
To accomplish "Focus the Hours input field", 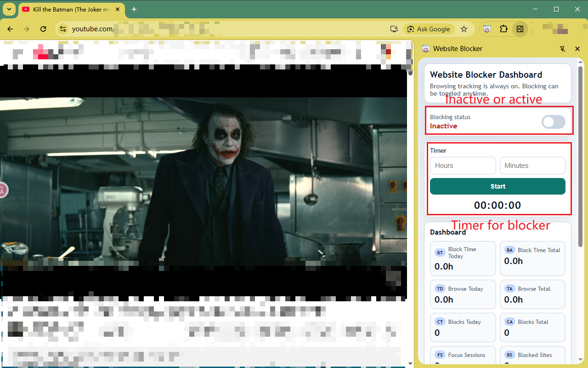I will tap(463, 166).
